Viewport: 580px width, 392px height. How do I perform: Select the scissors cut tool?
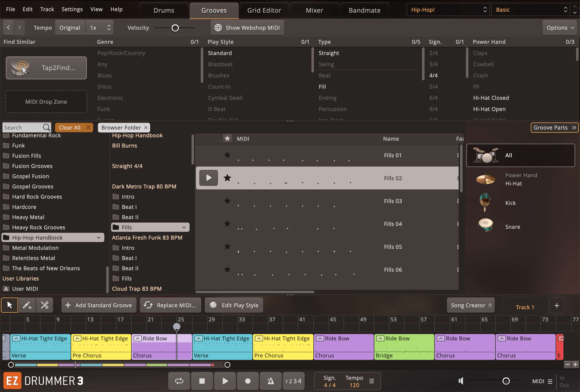click(45, 305)
